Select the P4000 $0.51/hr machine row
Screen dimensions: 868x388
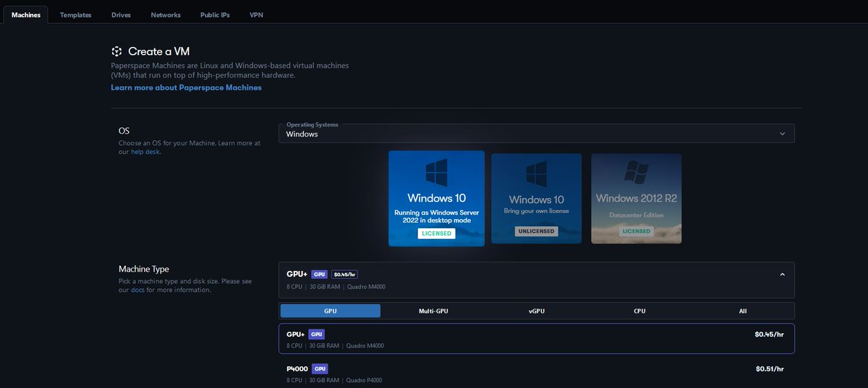[536, 374]
